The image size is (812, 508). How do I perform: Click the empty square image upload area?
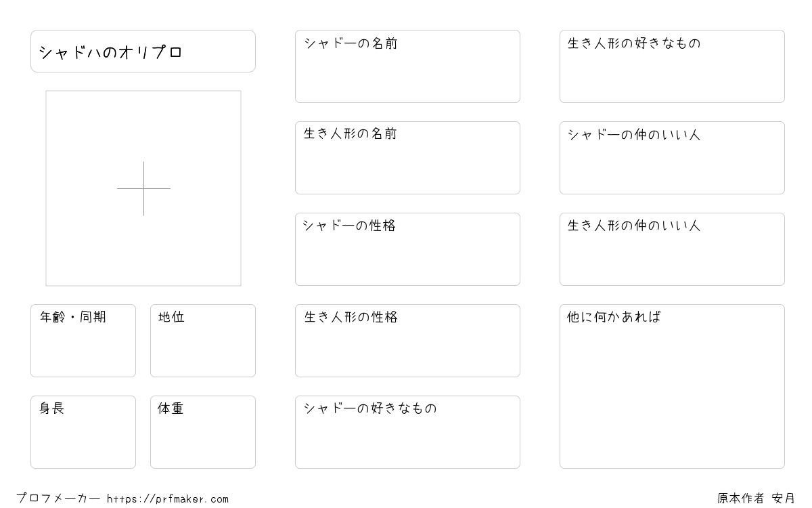(x=143, y=188)
